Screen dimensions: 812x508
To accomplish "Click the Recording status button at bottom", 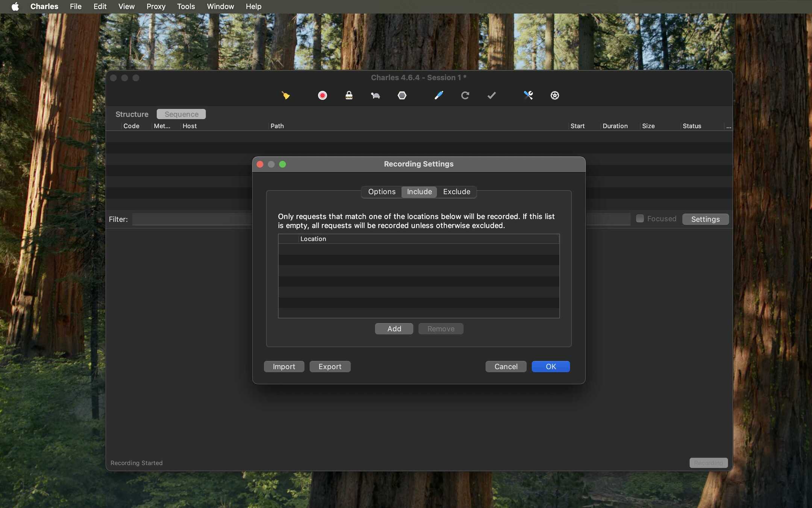I will click(x=708, y=463).
